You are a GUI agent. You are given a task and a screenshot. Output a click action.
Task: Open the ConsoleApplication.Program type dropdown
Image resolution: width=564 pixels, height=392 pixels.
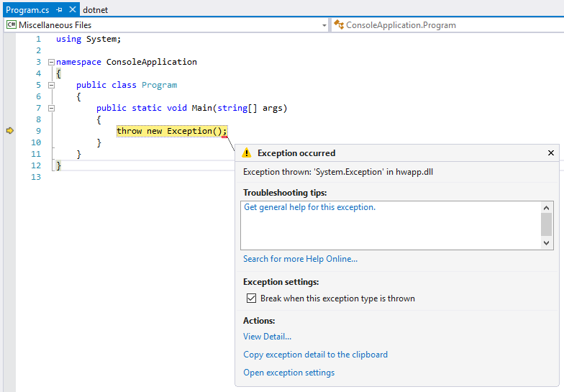coord(447,25)
